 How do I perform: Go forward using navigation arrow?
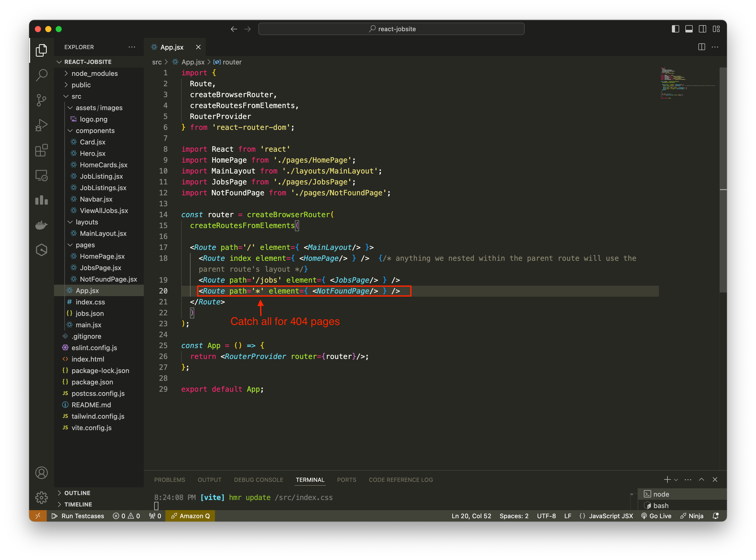(248, 29)
